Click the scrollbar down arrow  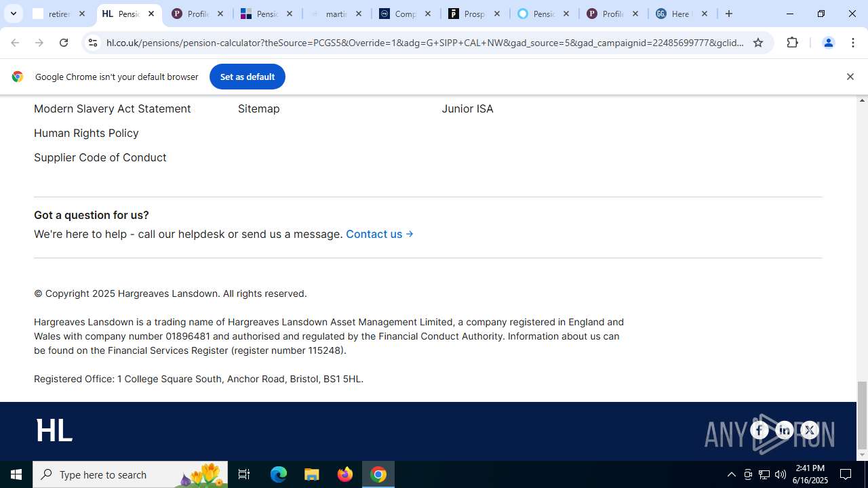click(x=862, y=455)
